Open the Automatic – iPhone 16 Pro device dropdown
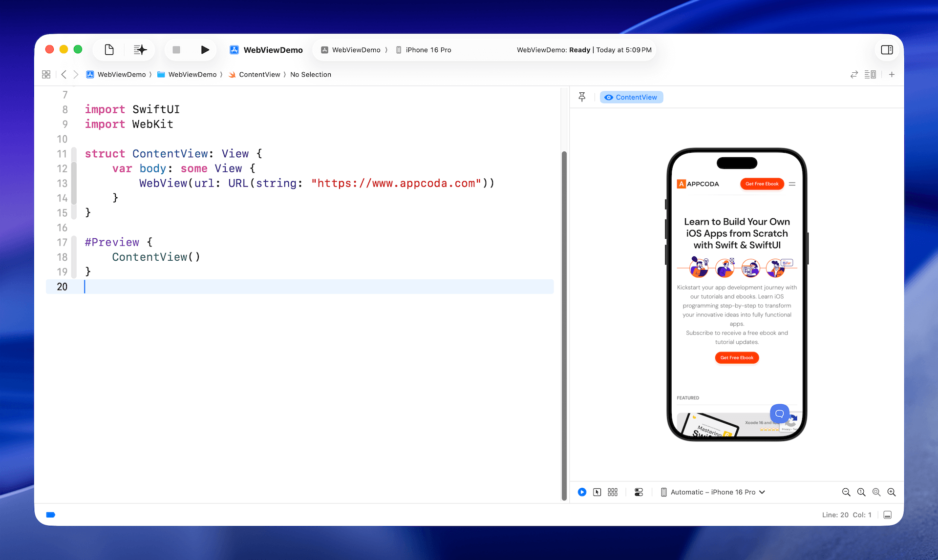The height and width of the screenshot is (560, 938). (713, 492)
